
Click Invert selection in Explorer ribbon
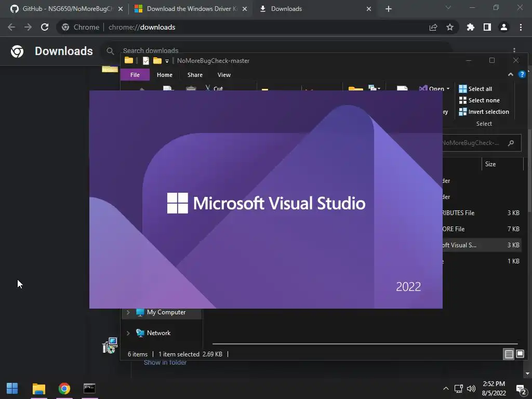point(484,112)
